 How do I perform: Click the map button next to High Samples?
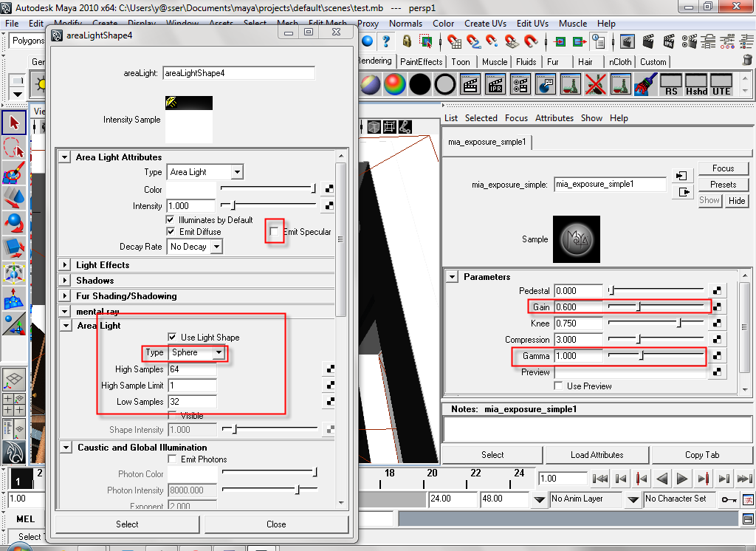tap(330, 369)
